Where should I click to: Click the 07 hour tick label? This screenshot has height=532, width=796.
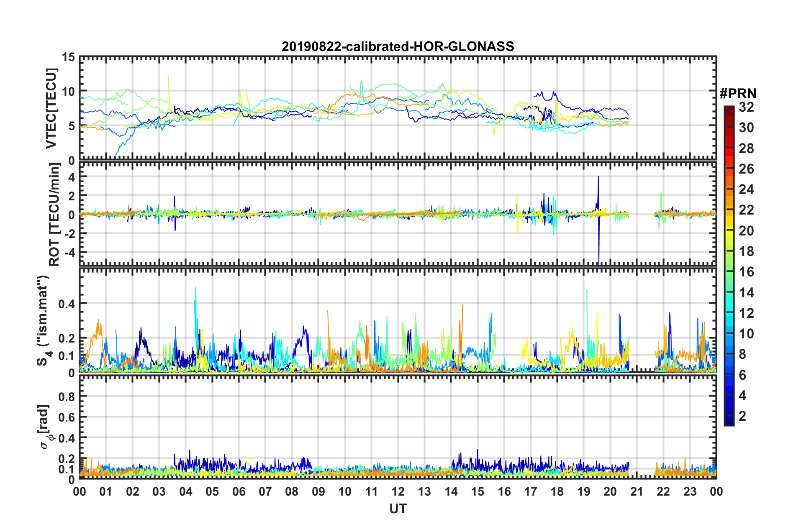[x=265, y=491]
